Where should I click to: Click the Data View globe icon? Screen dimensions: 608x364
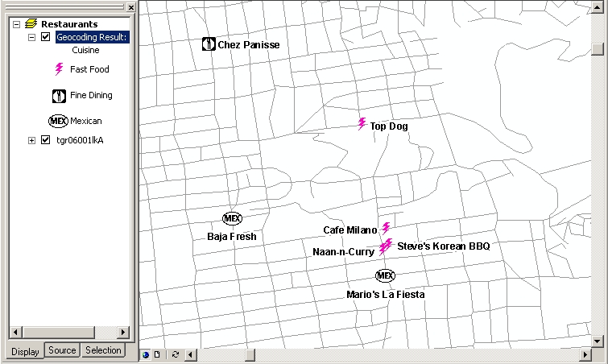pos(146,354)
